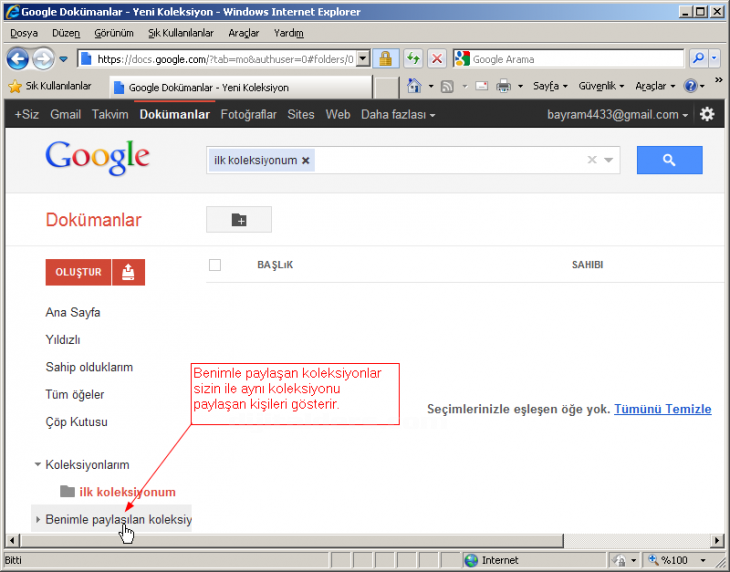730x572 pixels.
Task: Open the Düzen menu
Action: pyautogui.click(x=66, y=33)
